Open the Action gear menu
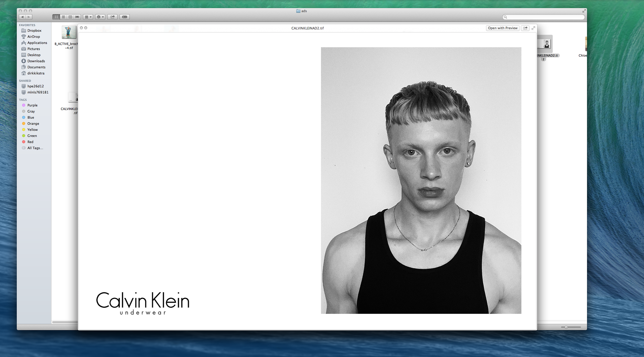This screenshot has width=644, height=357. pyautogui.click(x=100, y=17)
